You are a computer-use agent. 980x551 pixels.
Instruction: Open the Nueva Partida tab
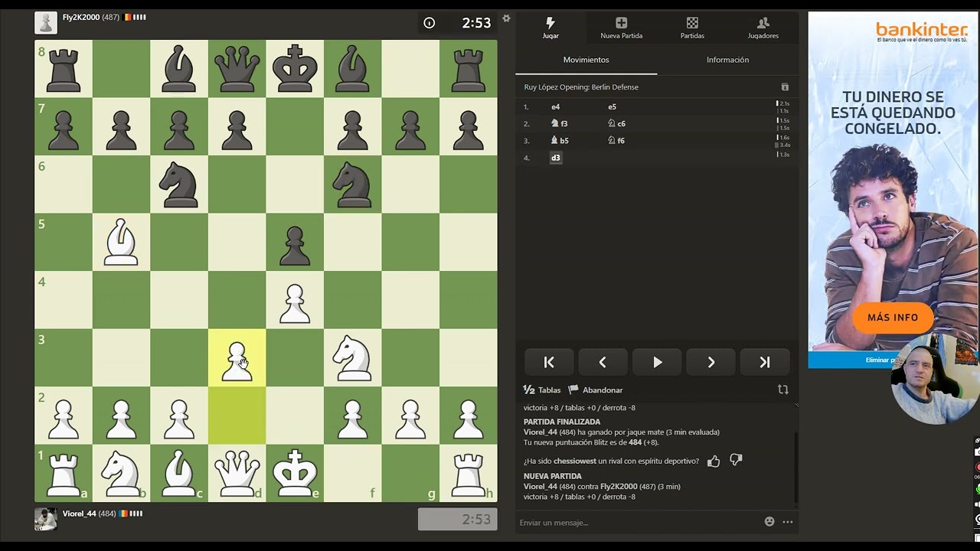click(621, 28)
